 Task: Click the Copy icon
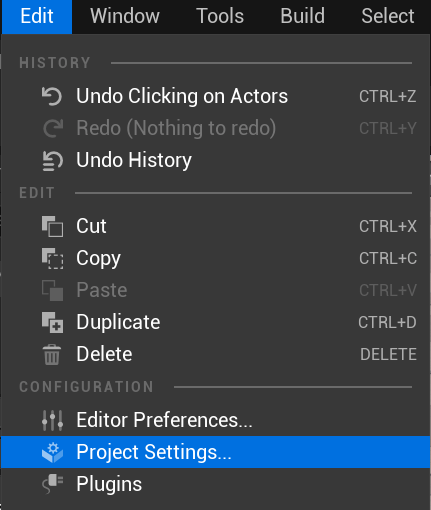tap(52, 258)
